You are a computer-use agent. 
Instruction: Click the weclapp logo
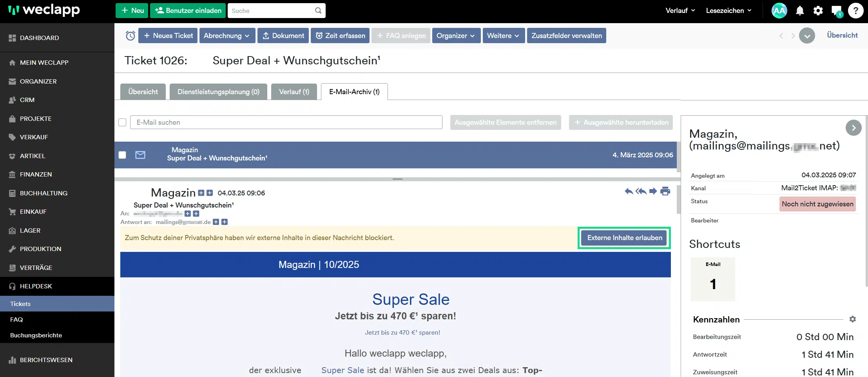pos(44,10)
